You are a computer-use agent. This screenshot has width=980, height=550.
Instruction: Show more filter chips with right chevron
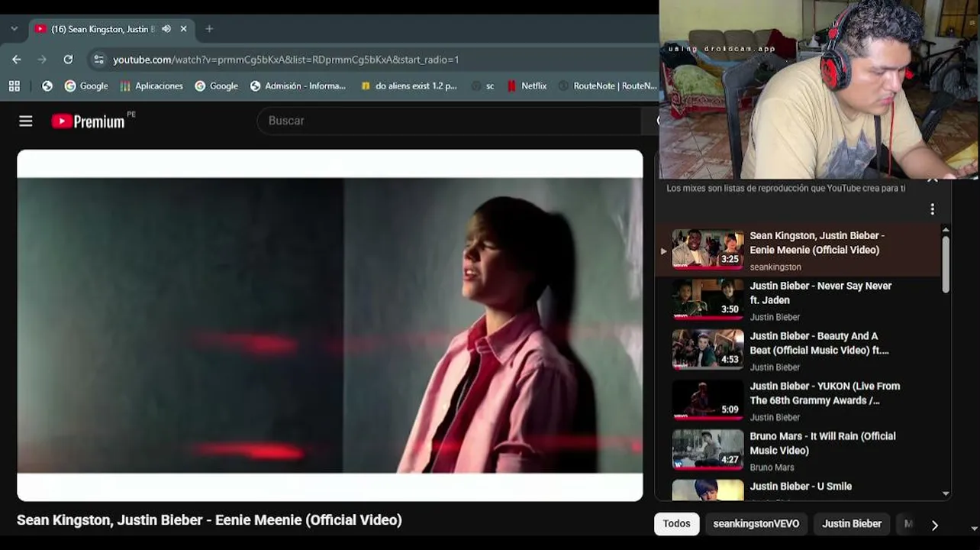pyautogui.click(x=935, y=525)
